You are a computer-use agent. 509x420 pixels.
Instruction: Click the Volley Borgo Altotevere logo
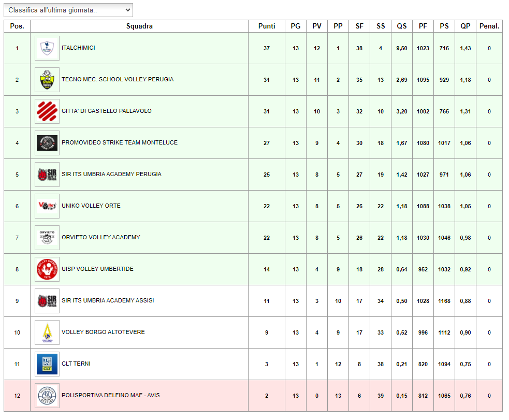click(47, 332)
